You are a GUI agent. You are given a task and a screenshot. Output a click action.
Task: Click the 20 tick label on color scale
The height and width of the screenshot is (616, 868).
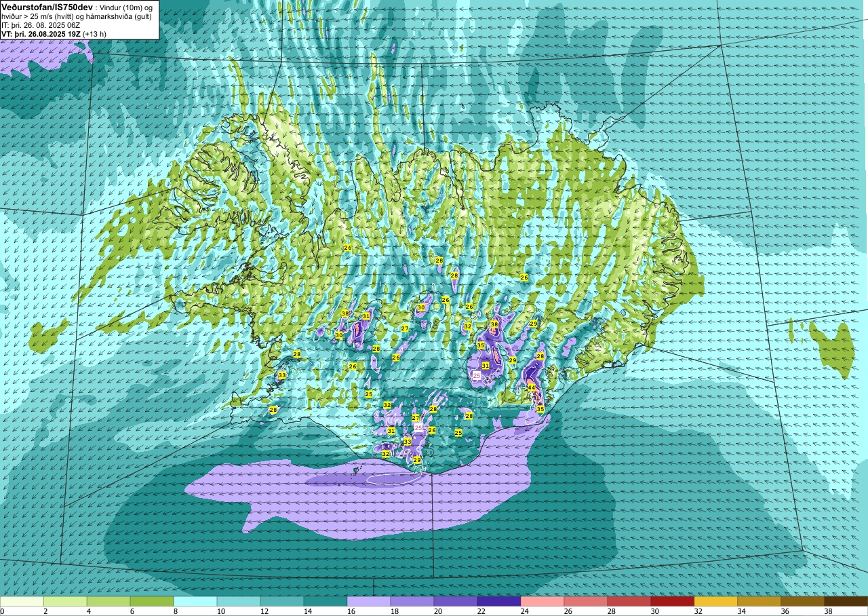[437, 611]
